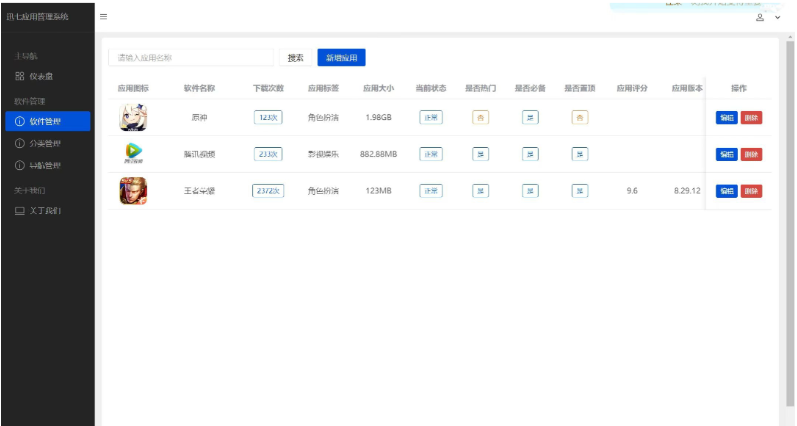Image resolution: width=797 pixels, height=426 pixels.
Task: Open 关于我们 in the sidebar
Action: click(x=40, y=211)
